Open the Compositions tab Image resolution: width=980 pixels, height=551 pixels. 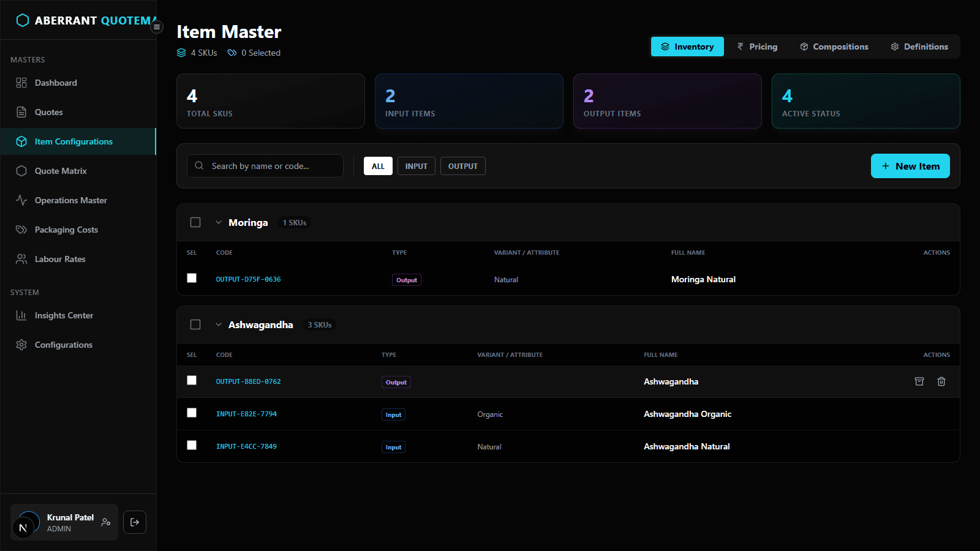834,47
